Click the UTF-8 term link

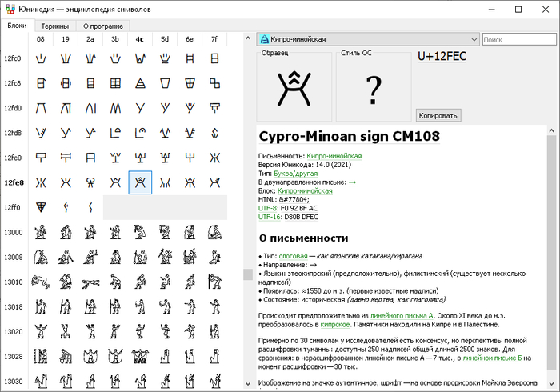(x=267, y=208)
